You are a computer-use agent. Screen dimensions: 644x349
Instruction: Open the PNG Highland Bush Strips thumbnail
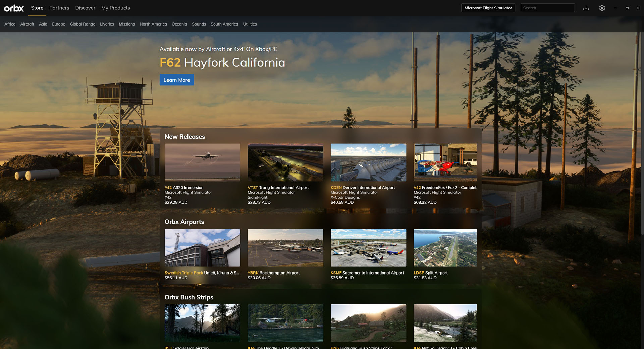[368, 323]
